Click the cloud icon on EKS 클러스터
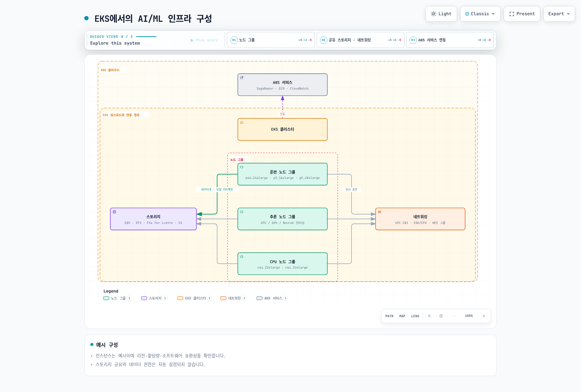Screen dimensions: 581x392 242,123
